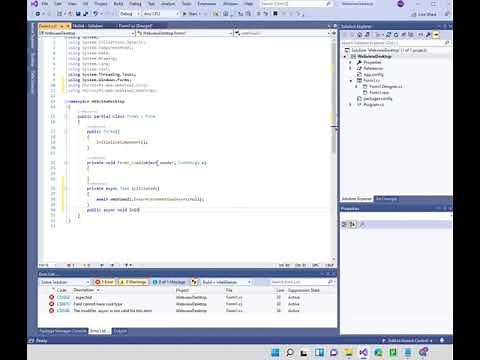The height and width of the screenshot is (360, 480).
Task: Expand the Properties node
Action: pyautogui.click(x=350, y=62)
